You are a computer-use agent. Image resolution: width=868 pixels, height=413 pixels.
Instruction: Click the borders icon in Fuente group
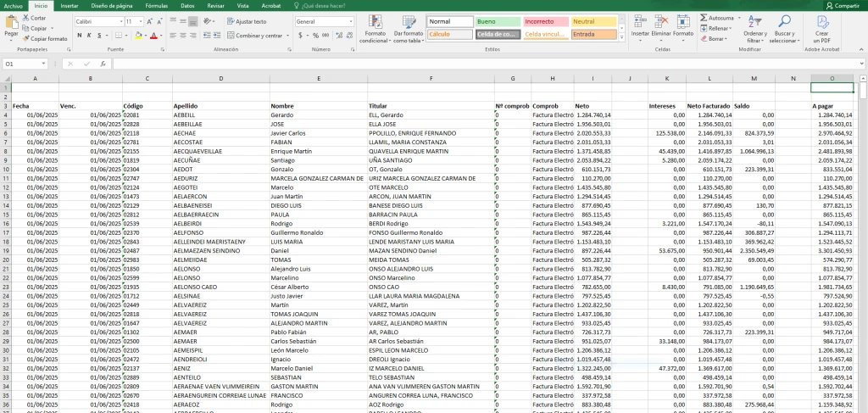pyautogui.click(x=119, y=36)
